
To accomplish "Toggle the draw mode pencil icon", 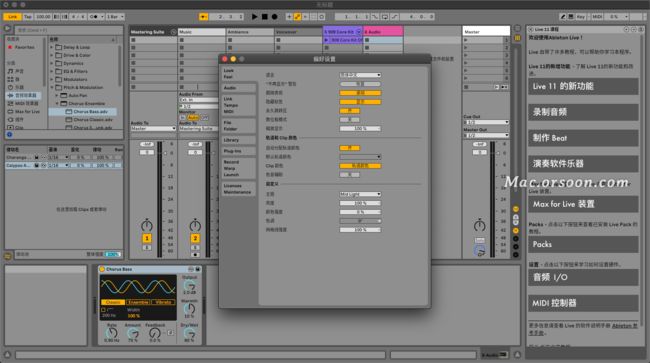I will click(x=563, y=17).
